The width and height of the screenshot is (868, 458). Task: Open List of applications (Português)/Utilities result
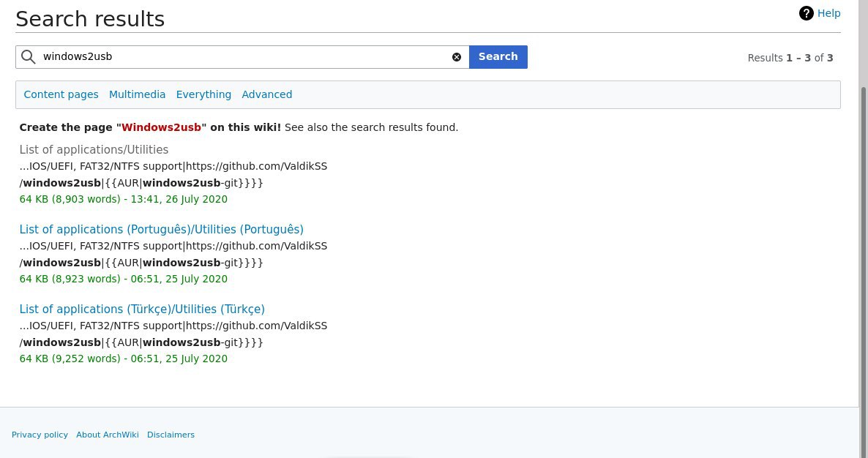[161, 230]
